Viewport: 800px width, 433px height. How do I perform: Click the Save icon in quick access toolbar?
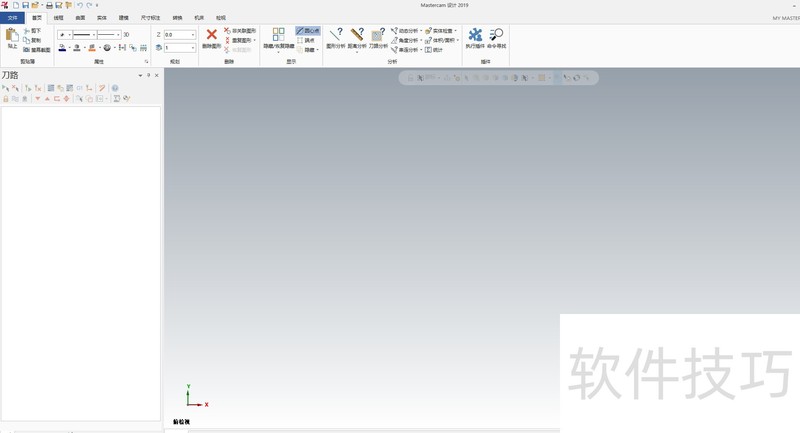point(25,5)
